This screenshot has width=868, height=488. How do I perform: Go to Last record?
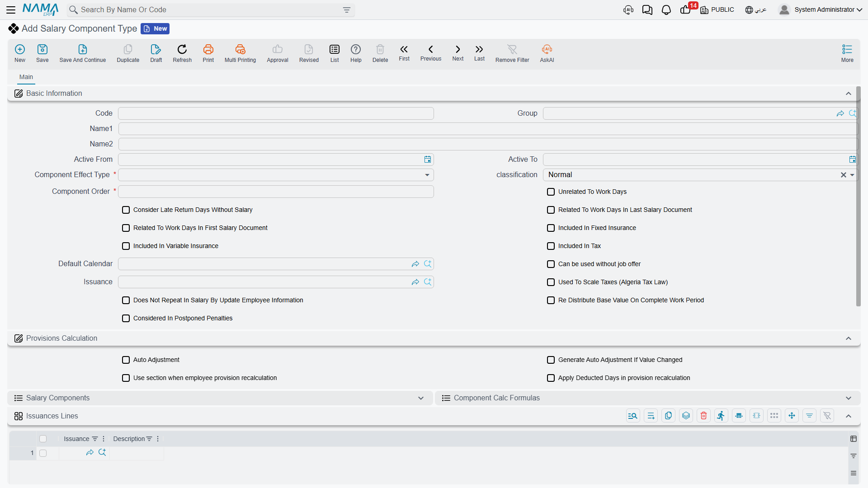pos(479,52)
